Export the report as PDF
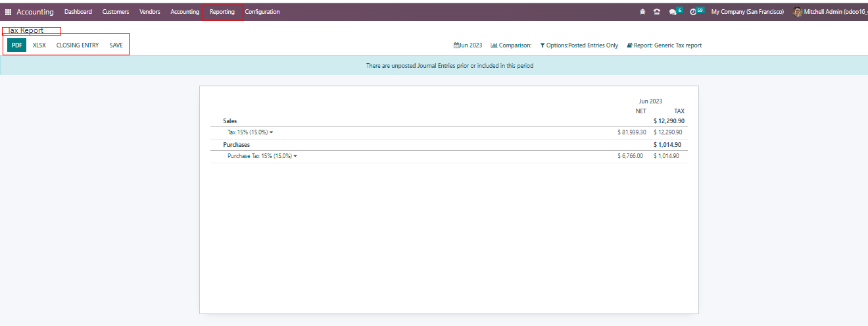Image resolution: width=868 pixels, height=326 pixels. (x=17, y=45)
